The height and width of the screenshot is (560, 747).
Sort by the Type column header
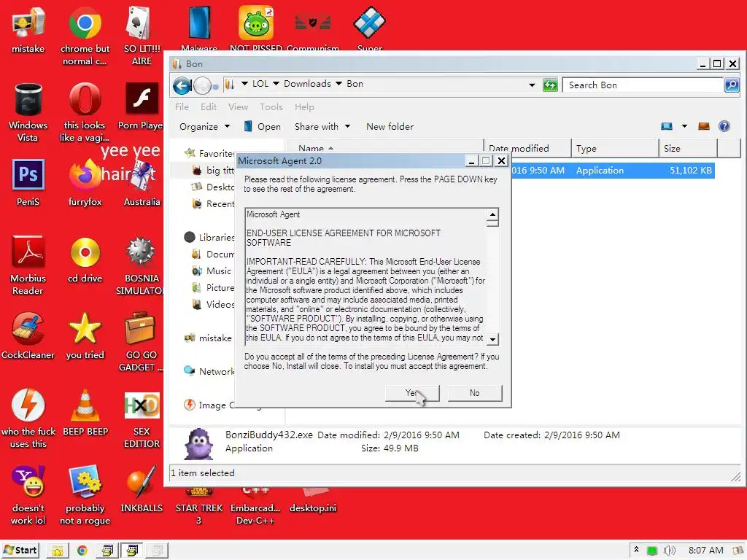[x=614, y=148]
